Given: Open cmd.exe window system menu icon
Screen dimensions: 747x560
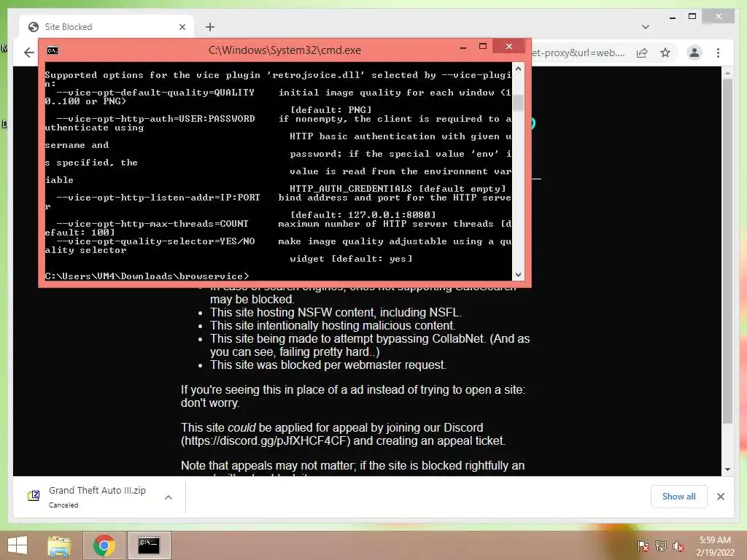Looking at the screenshot, I should click(53, 50).
